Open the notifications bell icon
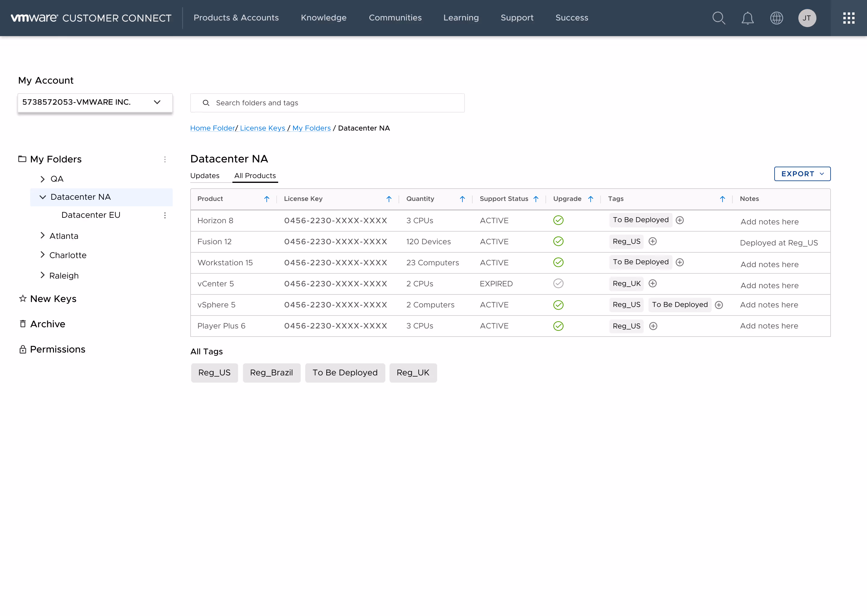Viewport: 867px width, 616px height. [x=747, y=18]
